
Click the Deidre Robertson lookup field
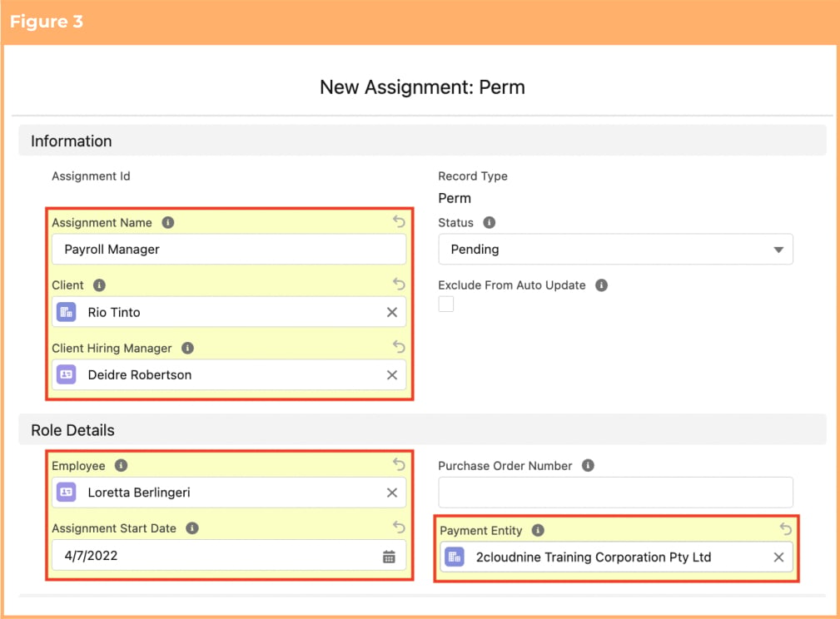[x=229, y=375]
